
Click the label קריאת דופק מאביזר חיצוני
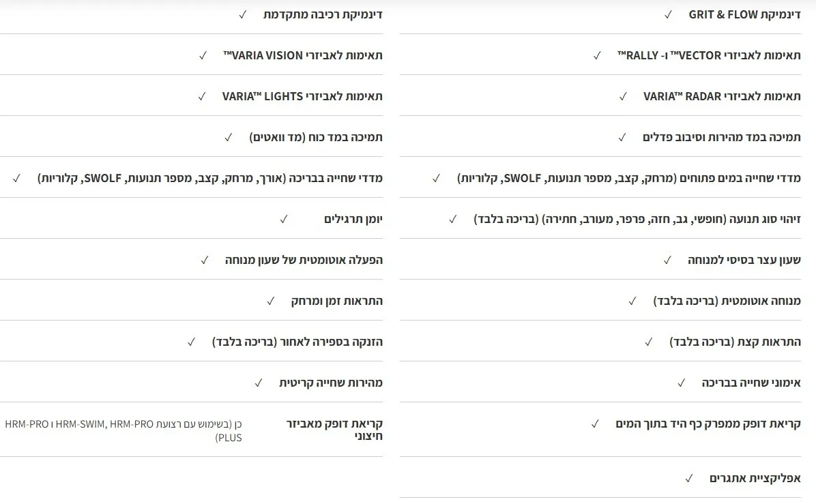coord(334,430)
